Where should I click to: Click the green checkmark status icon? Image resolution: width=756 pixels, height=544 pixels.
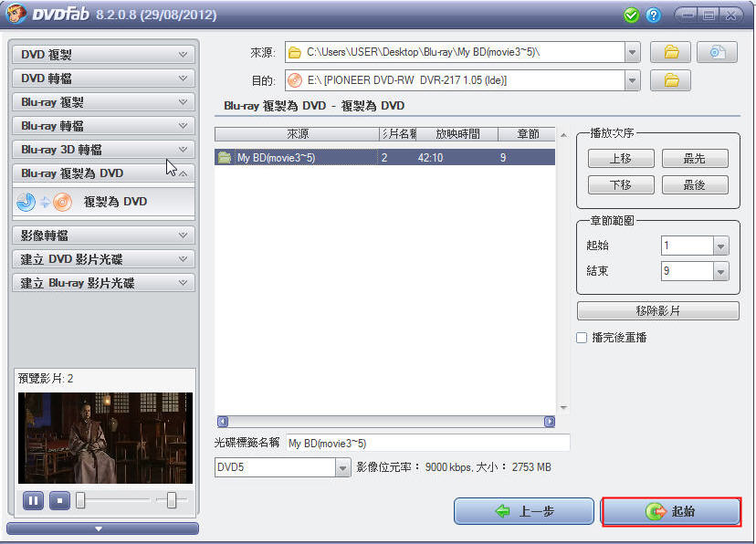pyautogui.click(x=631, y=16)
